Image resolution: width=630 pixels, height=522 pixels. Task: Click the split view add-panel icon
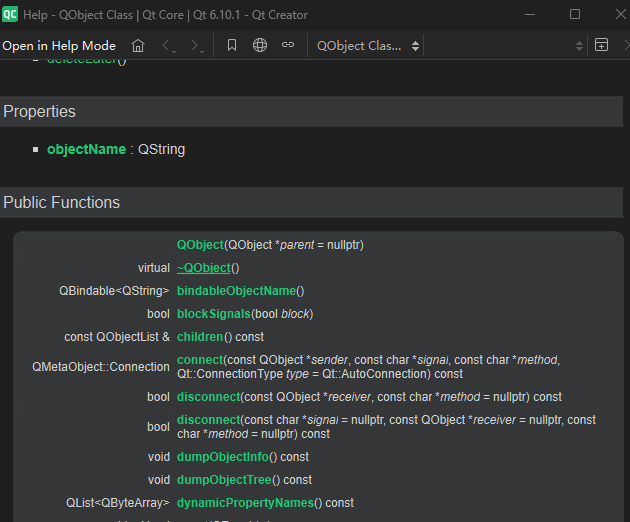point(601,45)
